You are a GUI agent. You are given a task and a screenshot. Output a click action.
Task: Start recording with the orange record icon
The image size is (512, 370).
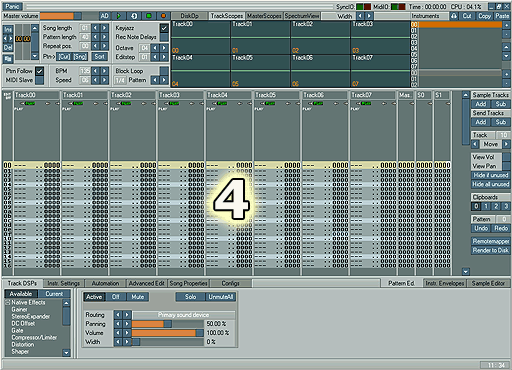[163, 16]
